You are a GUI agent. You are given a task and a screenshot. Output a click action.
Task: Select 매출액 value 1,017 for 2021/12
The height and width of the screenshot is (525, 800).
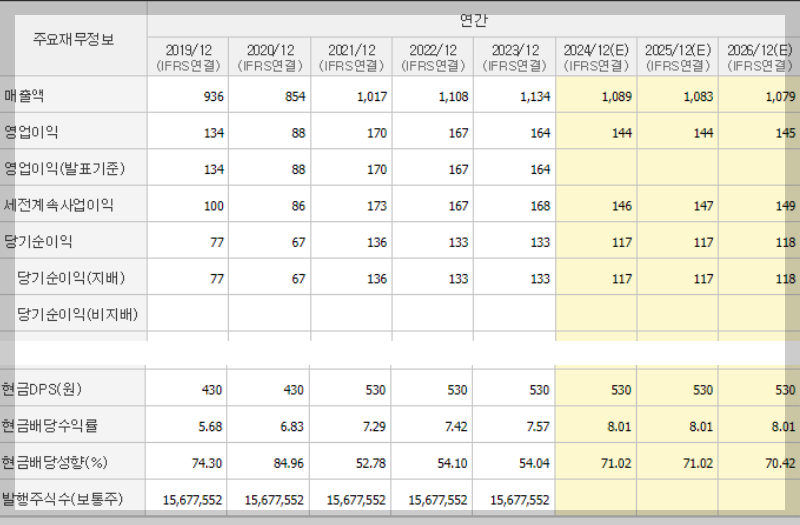(372, 96)
